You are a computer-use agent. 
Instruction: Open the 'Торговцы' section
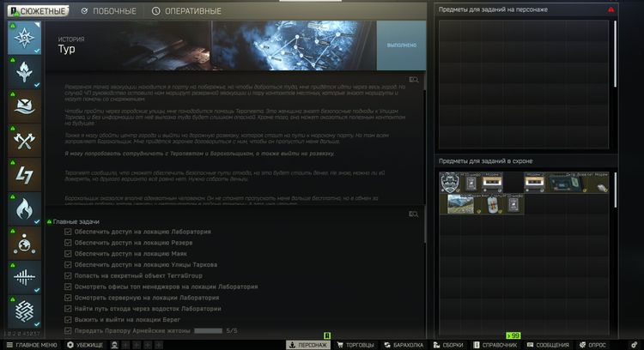[x=354, y=345]
